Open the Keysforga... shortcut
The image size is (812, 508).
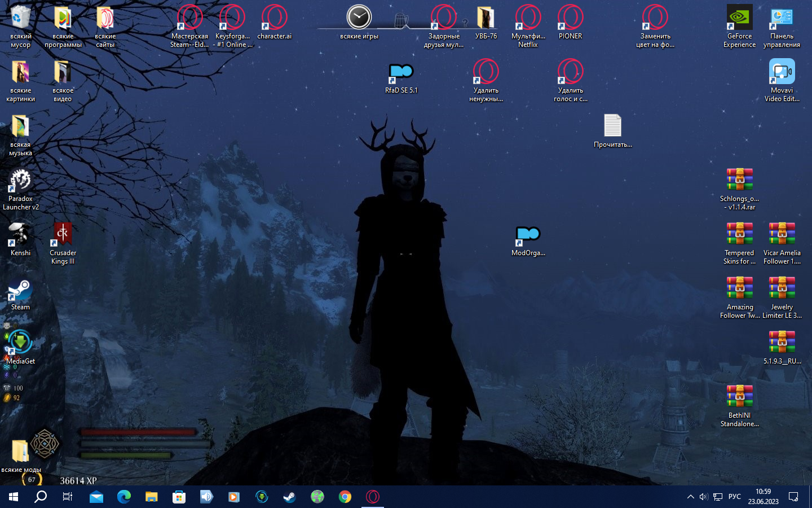point(232,26)
